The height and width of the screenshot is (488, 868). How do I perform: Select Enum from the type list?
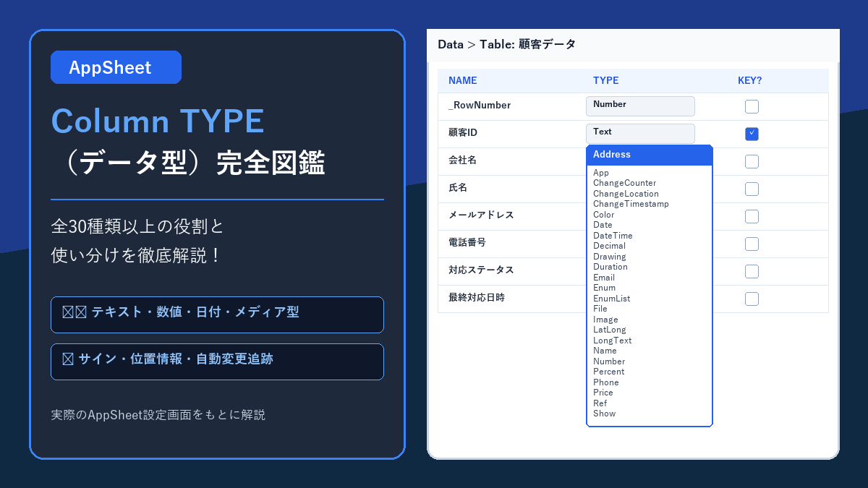pyautogui.click(x=604, y=288)
